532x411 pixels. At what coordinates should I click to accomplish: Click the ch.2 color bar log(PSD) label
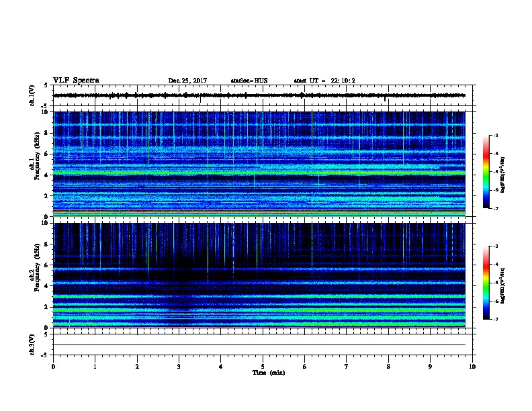point(502,285)
